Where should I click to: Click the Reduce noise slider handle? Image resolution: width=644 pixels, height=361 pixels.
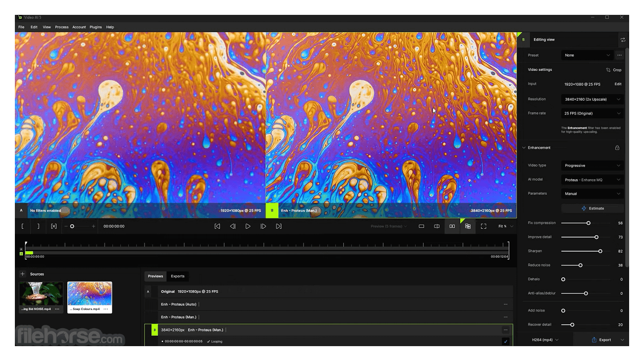tap(581, 265)
